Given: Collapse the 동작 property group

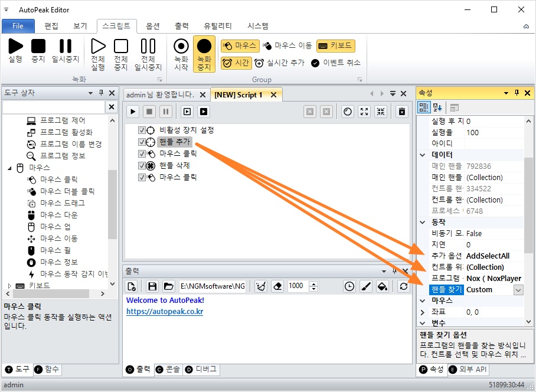Looking at the screenshot, I should (x=423, y=222).
